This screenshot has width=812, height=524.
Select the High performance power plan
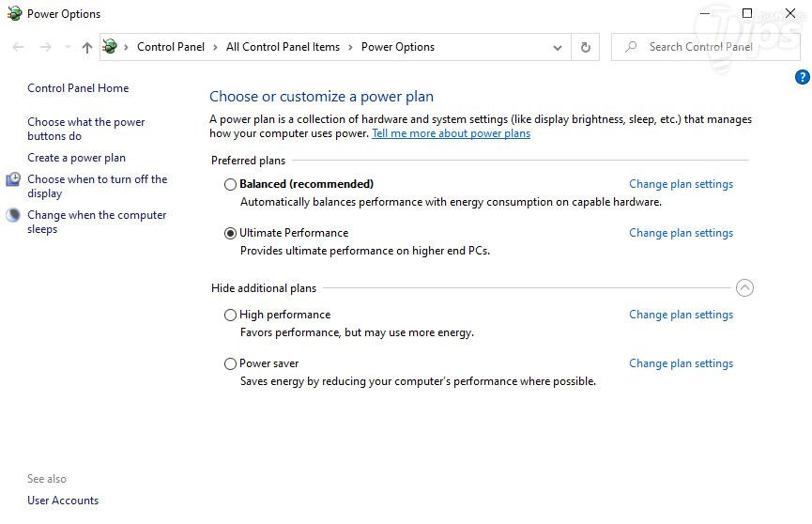[x=230, y=316]
